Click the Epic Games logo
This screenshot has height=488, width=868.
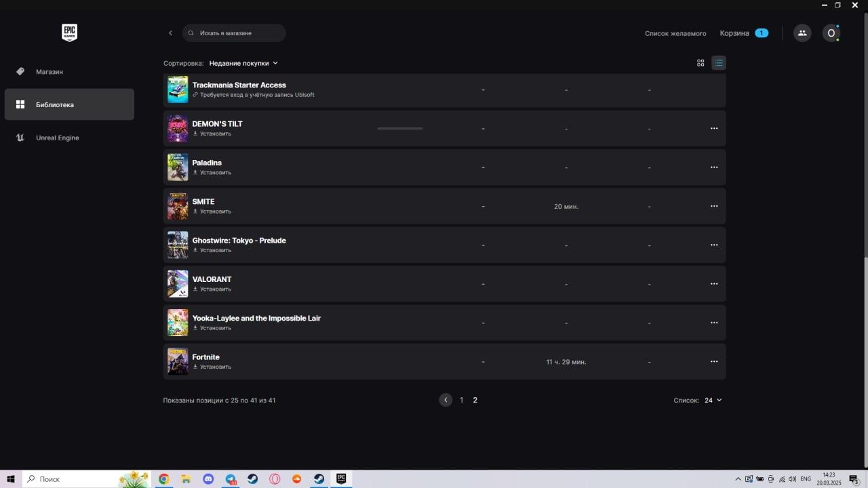pos(69,33)
